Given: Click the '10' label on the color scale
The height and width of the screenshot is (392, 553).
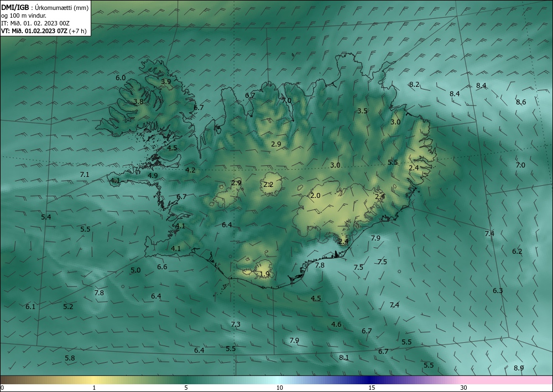Looking at the screenshot, I should [x=279, y=388].
